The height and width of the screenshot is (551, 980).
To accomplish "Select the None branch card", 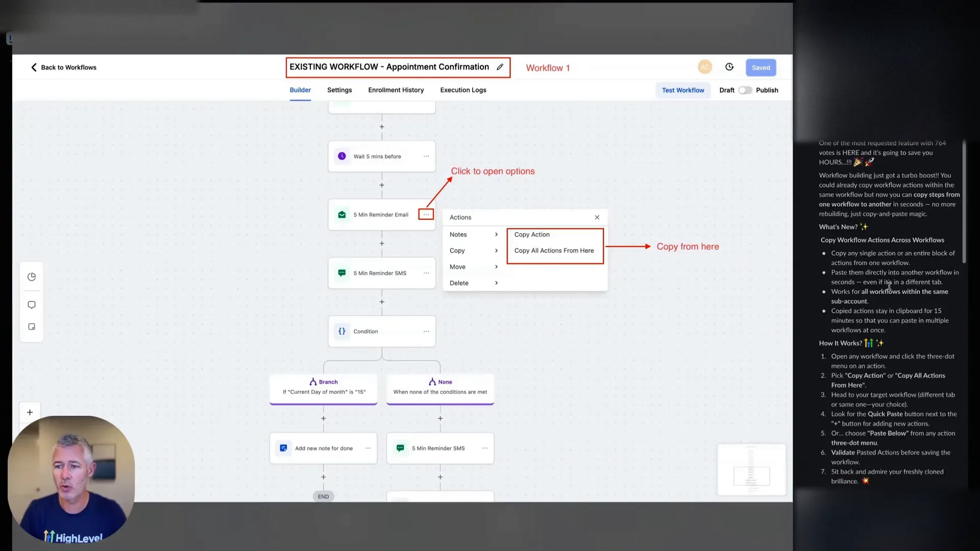I will pos(440,388).
